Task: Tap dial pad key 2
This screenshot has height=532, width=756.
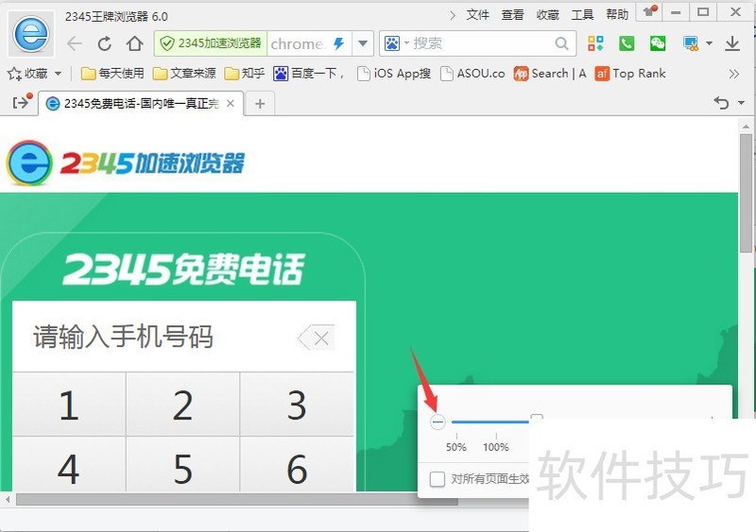Action: pyautogui.click(x=182, y=404)
